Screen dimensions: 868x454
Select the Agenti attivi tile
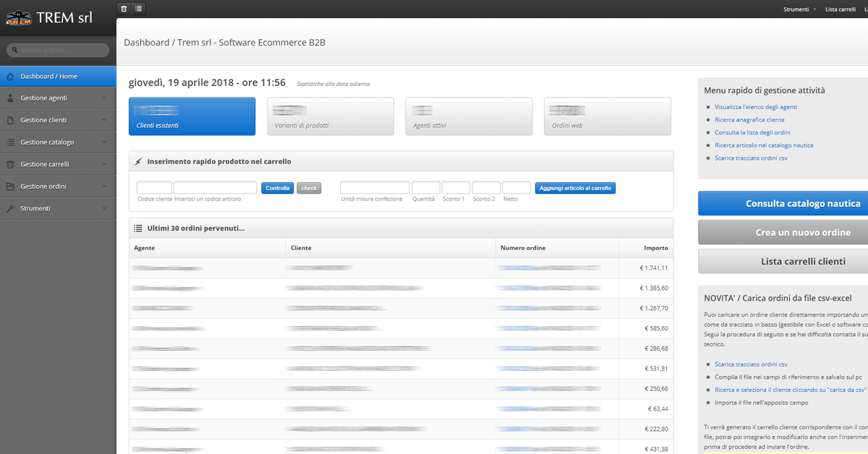pyautogui.click(x=469, y=116)
